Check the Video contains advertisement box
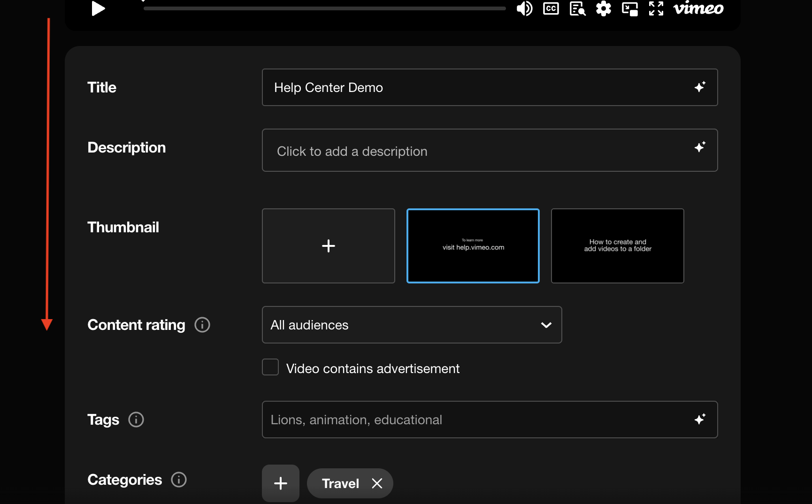Image resolution: width=812 pixels, height=504 pixels. pos(270,367)
